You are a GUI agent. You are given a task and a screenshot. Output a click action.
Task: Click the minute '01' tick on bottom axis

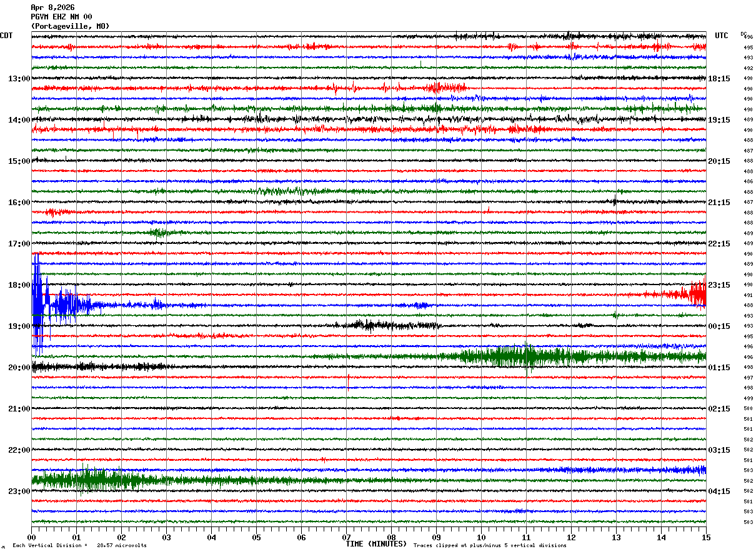coord(77,537)
